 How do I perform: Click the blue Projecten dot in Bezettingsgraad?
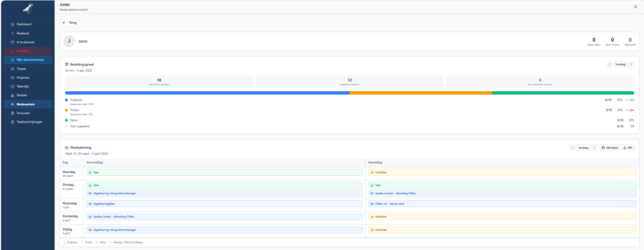click(67, 100)
